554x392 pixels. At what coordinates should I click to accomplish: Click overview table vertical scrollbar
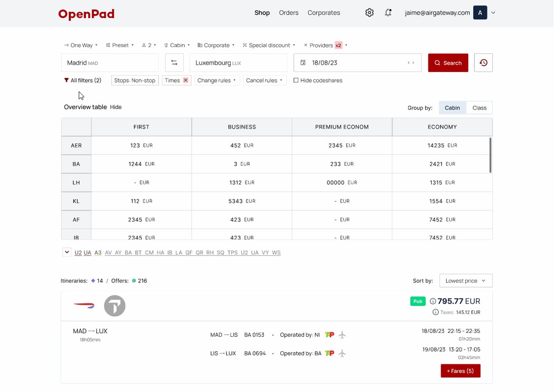[491, 155]
